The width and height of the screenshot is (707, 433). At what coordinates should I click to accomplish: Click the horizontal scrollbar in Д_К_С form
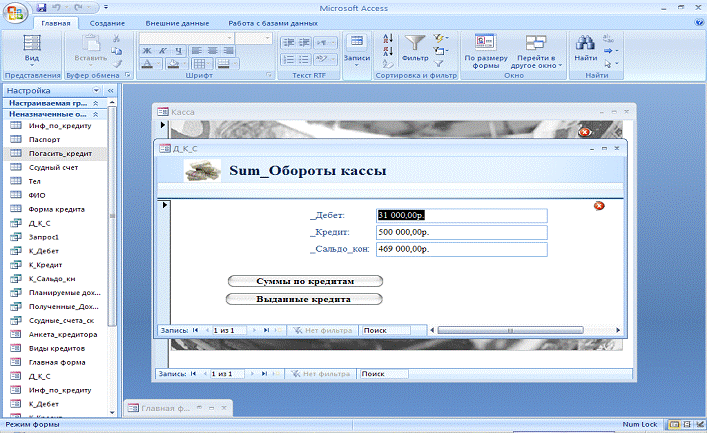click(x=510, y=329)
